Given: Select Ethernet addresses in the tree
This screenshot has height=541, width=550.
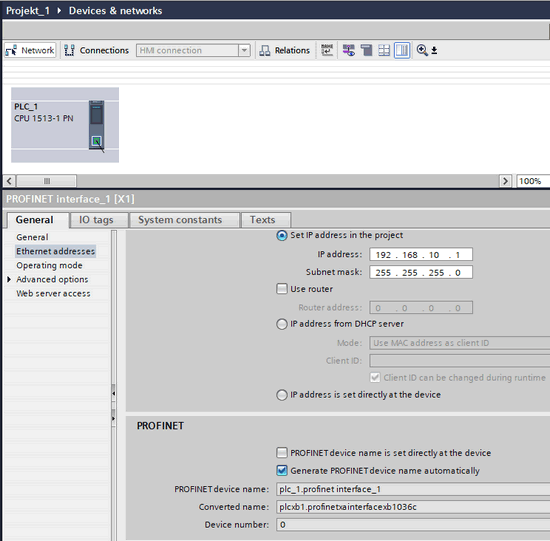Looking at the screenshot, I should [55, 251].
